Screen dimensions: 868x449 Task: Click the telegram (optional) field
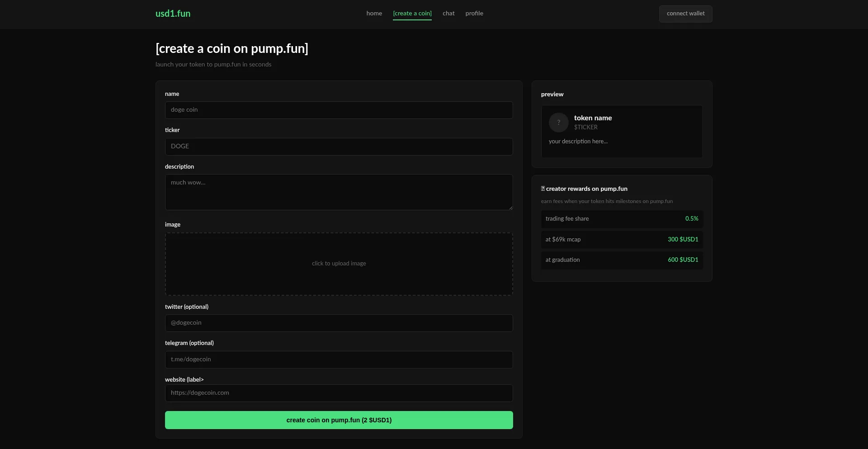pyautogui.click(x=339, y=359)
